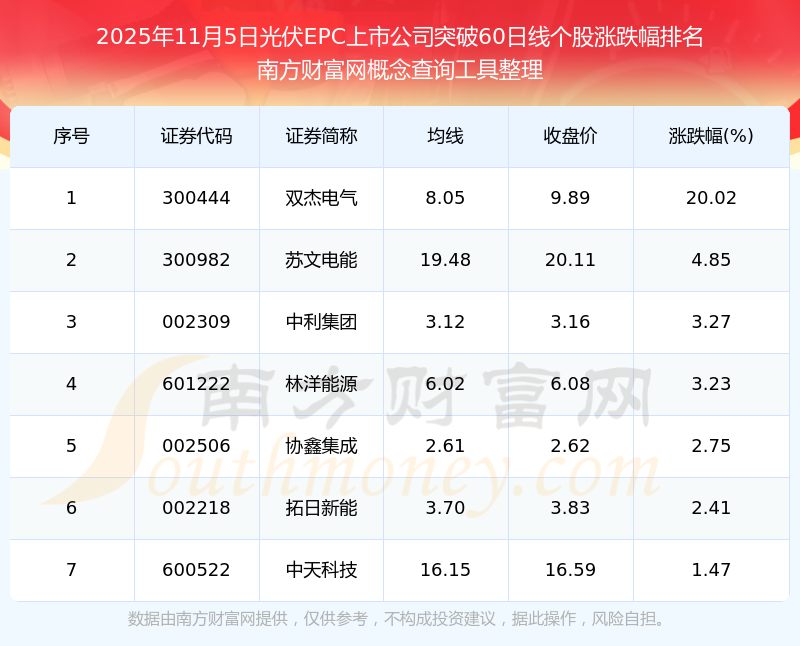Screen dimensions: 800x646
Task: Click the 均线 column header
Action: tap(445, 136)
